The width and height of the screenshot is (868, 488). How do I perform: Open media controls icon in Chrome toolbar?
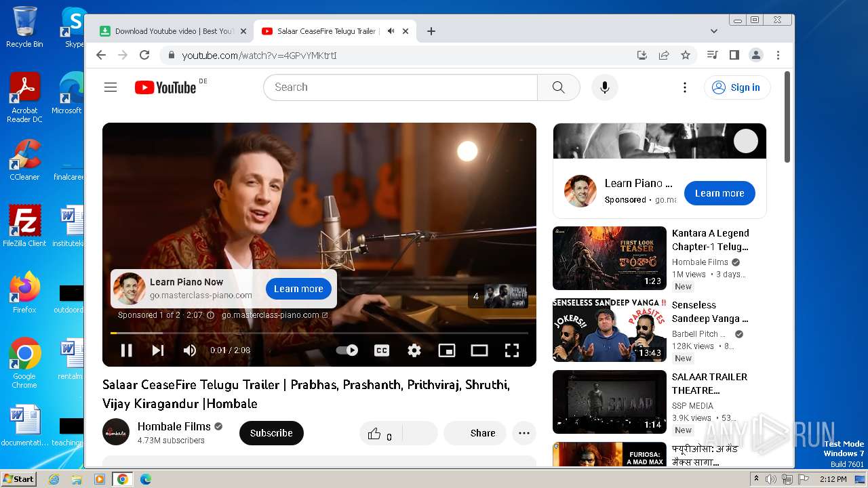coord(712,56)
